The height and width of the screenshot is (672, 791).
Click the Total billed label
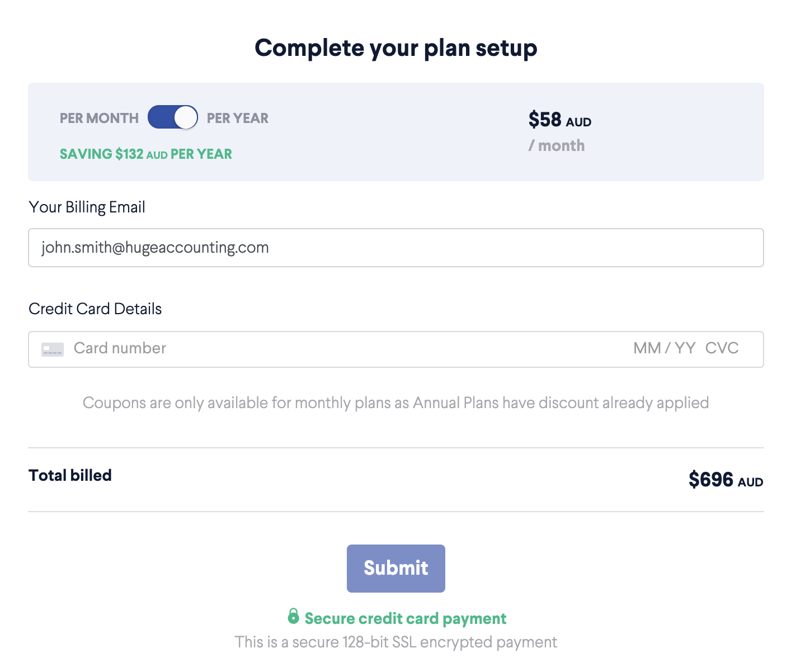coord(70,475)
